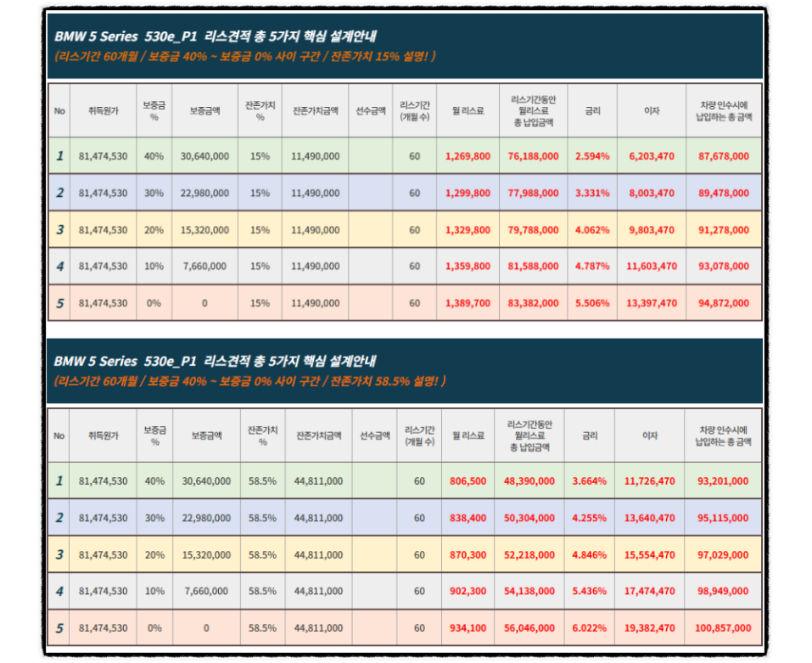
Task: Select total payment 83,382,000
Action: 533,303
